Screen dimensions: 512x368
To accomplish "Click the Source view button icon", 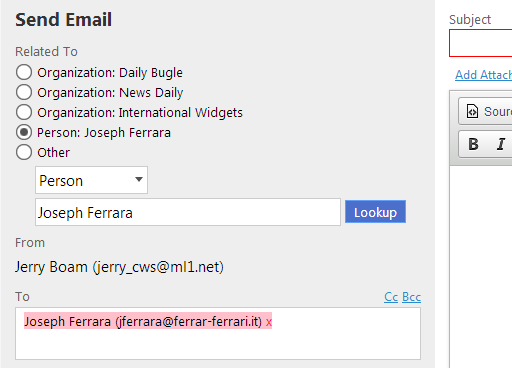I will (x=472, y=112).
